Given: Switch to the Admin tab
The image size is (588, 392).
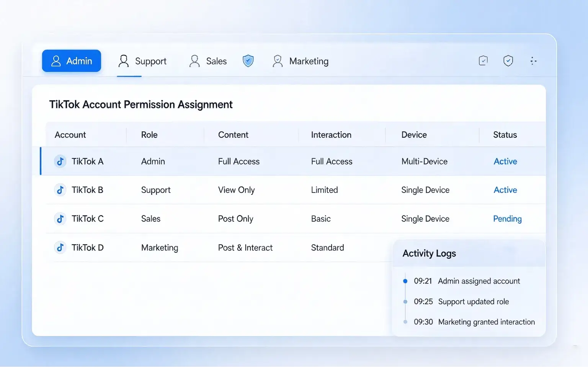Looking at the screenshot, I should point(72,61).
